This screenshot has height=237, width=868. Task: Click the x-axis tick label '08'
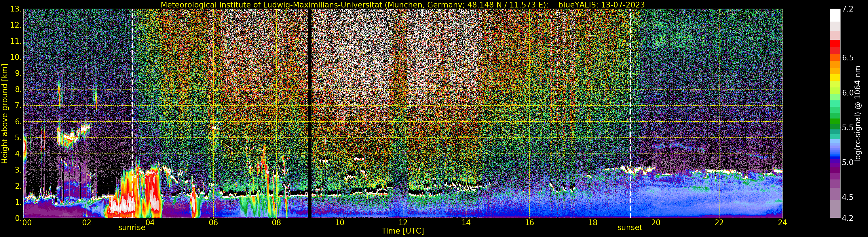[x=276, y=222]
